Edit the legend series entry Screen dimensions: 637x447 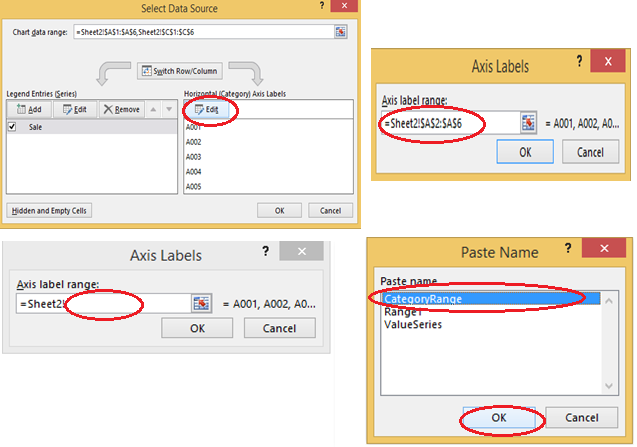tap(76, 109)
